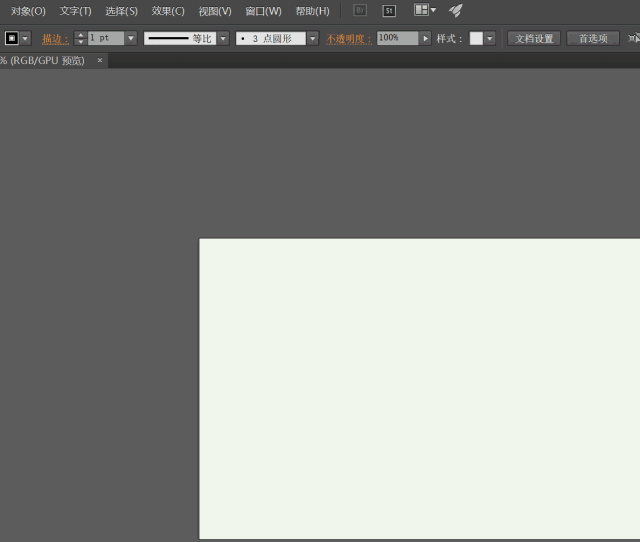
Task: Open the 效果(C) menu
Action: 168,11
